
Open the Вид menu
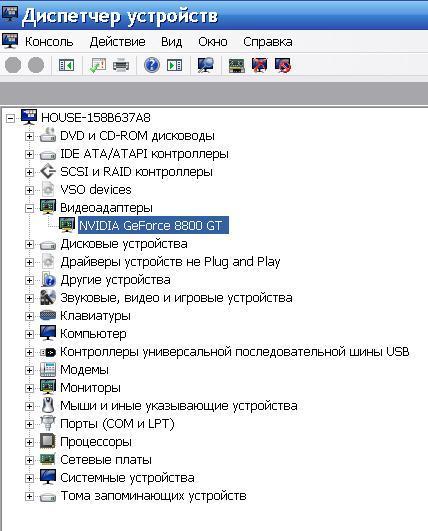(171, 42)
